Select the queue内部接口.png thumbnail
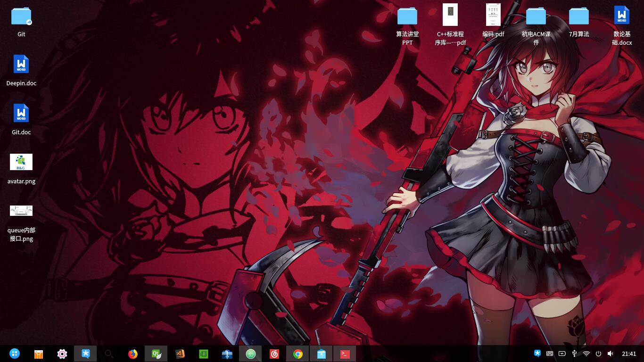This screenshot has width=644, height=362. pos(21,211)
